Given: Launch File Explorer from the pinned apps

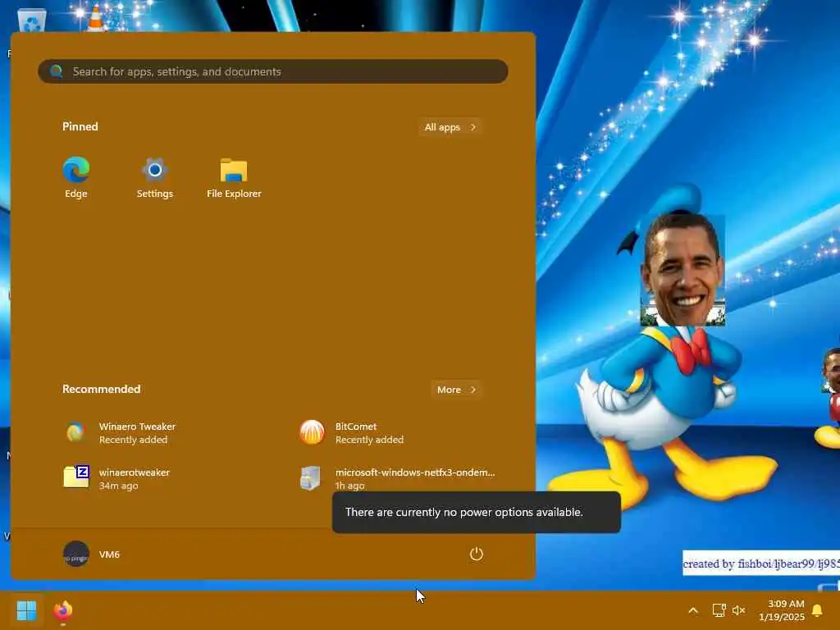Looking at the screenshot, I should point(234,171).
